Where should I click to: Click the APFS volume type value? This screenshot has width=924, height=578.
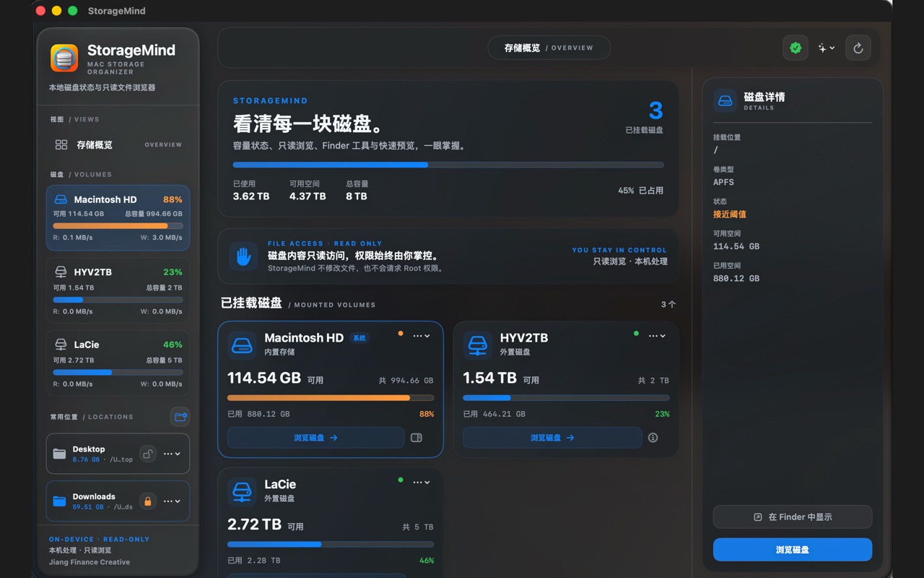pos(723,182)
